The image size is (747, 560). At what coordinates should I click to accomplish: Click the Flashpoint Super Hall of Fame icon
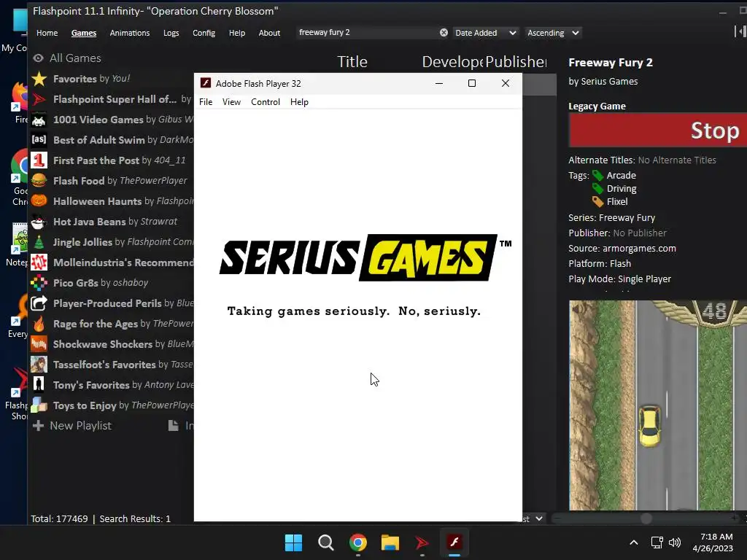[x=39, y=99]
